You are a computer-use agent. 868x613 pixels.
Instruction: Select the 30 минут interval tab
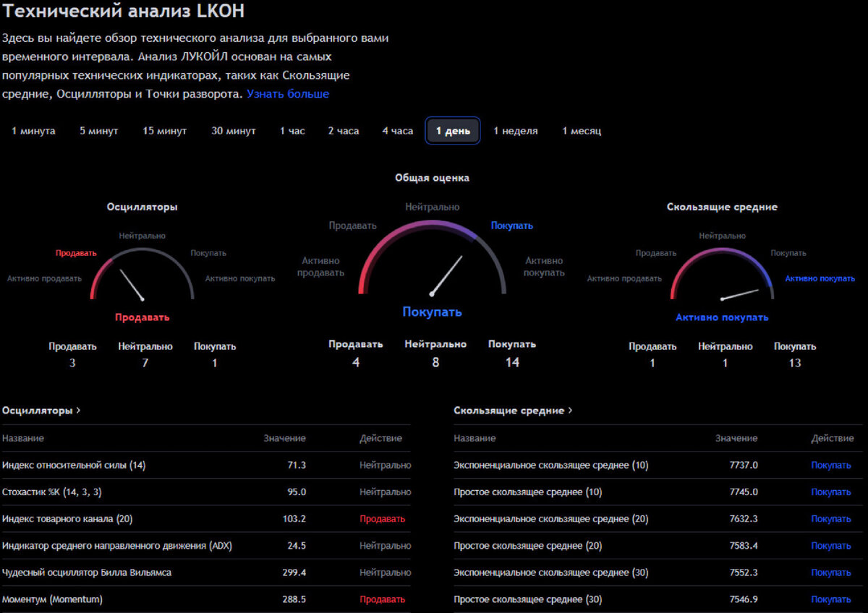click(x=234, y=131)
